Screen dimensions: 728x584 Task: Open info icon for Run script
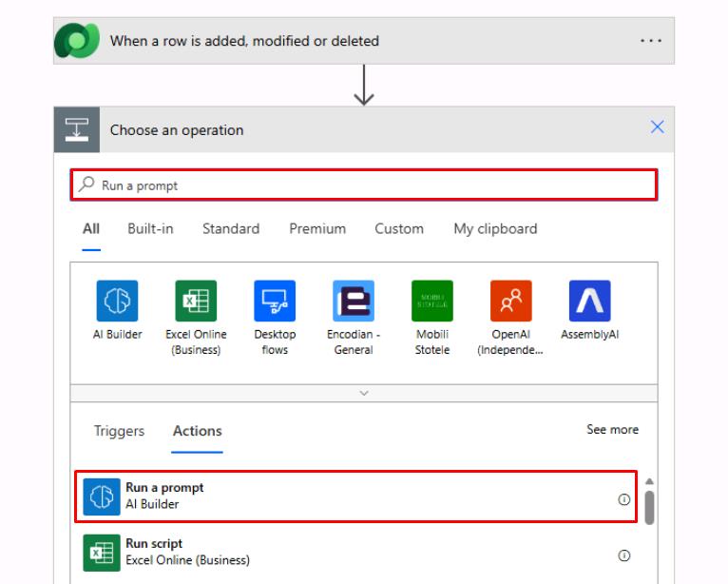tap(624, 555)
